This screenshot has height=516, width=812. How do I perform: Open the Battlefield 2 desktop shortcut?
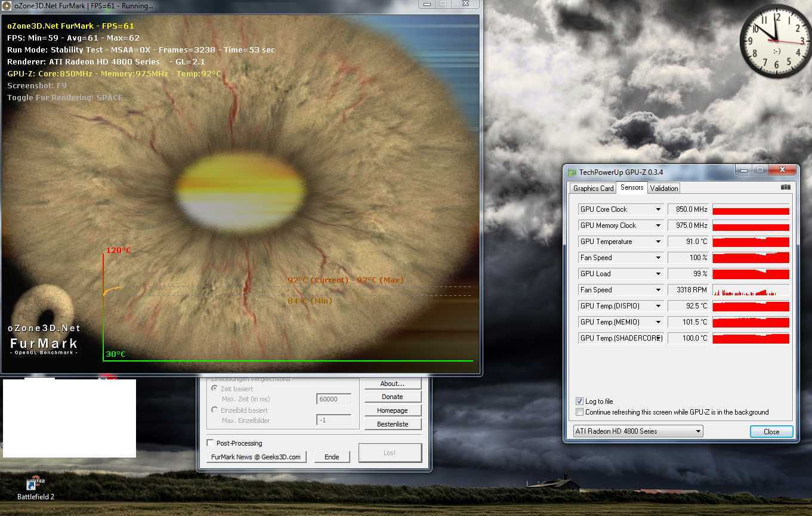36,488
